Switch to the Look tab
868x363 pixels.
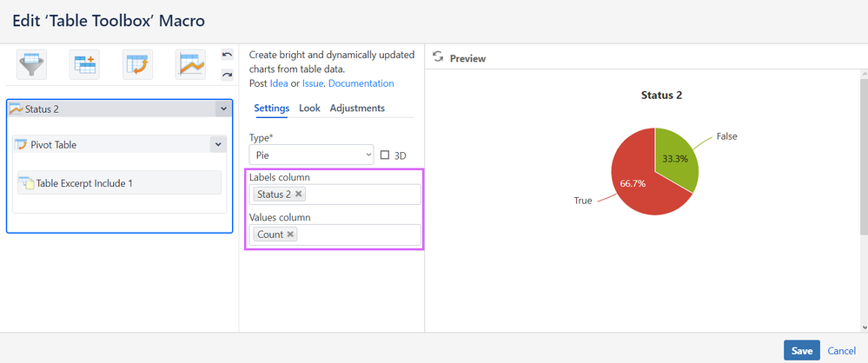click(309, 108)
